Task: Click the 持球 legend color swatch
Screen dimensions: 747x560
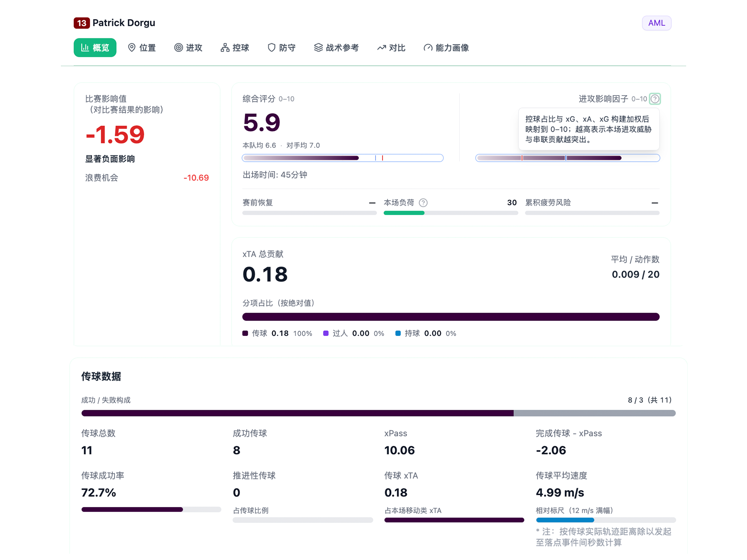Action: [398, 334]
